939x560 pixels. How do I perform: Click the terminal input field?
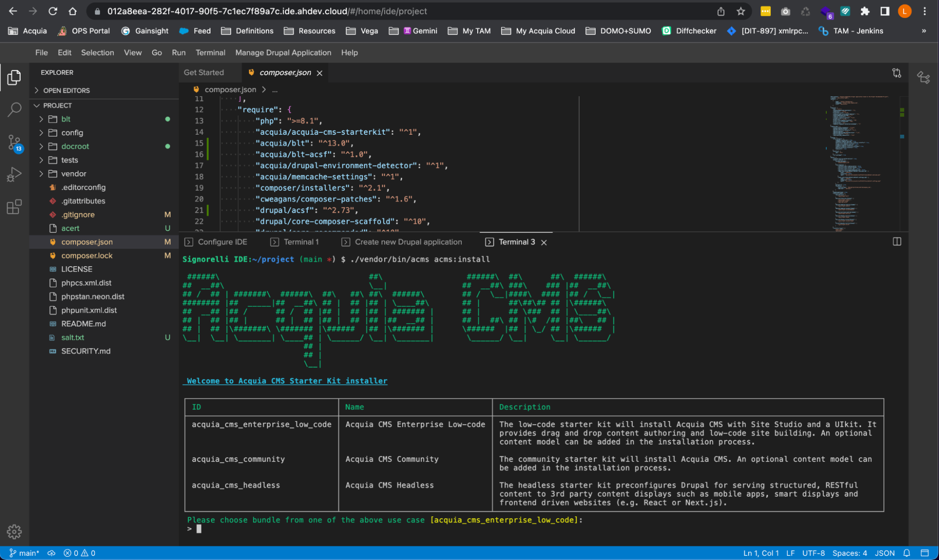(200, 529)
